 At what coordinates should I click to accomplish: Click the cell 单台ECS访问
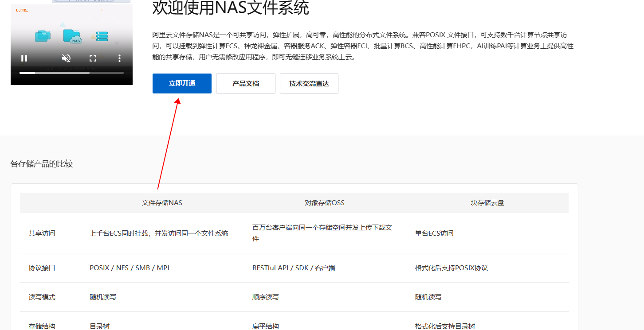tap(434, 233)
